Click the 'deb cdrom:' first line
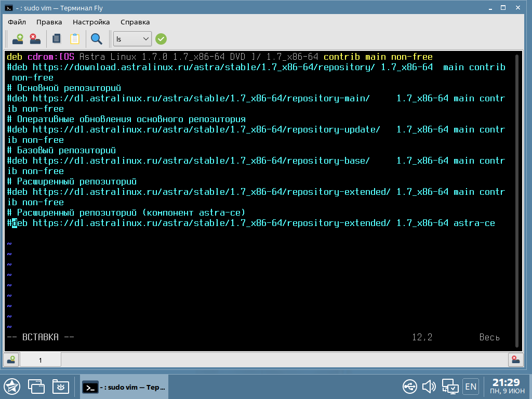The image size is (532, 399). 220,57
